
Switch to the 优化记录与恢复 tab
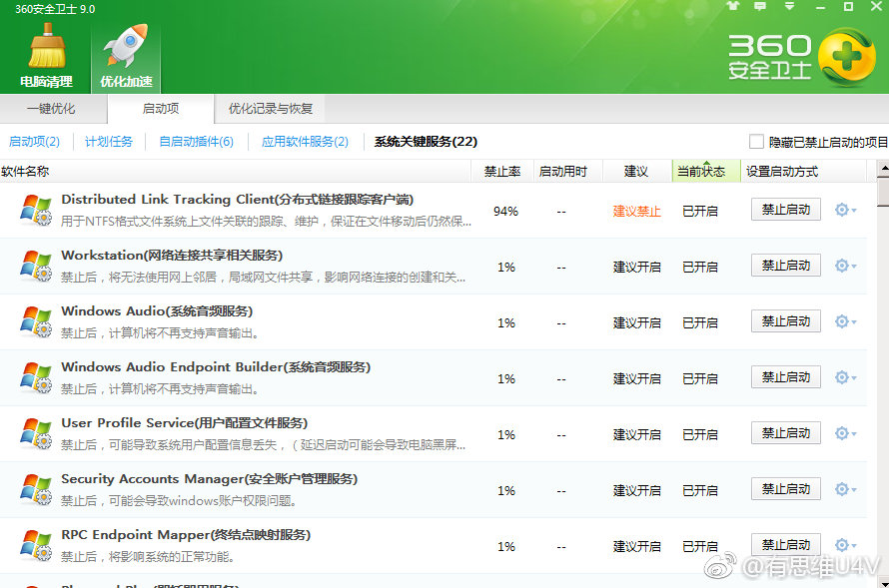tap(271, 109)
